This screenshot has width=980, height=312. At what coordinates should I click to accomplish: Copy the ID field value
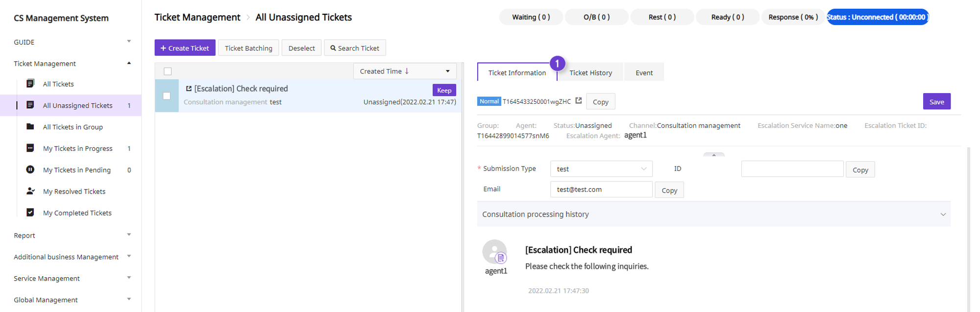point(860,169)
